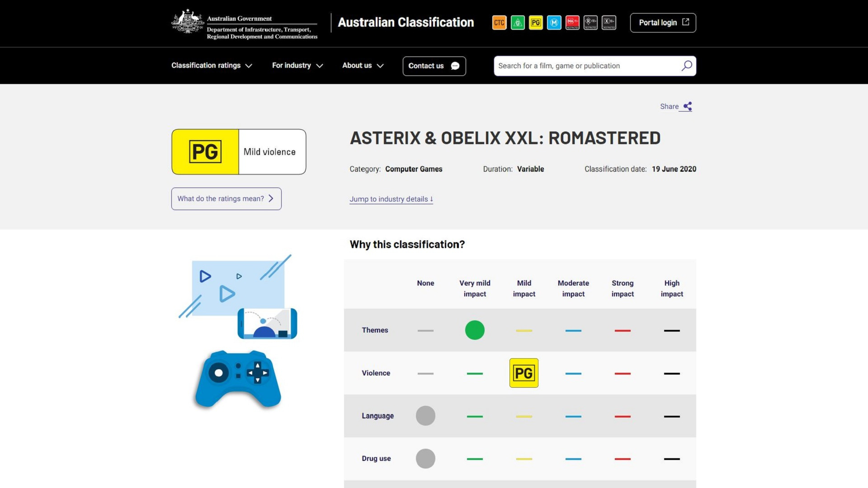Viewport: 868px width, 488px height.
Task: Follow Jump to industry details link
Action: click(391, 199)
